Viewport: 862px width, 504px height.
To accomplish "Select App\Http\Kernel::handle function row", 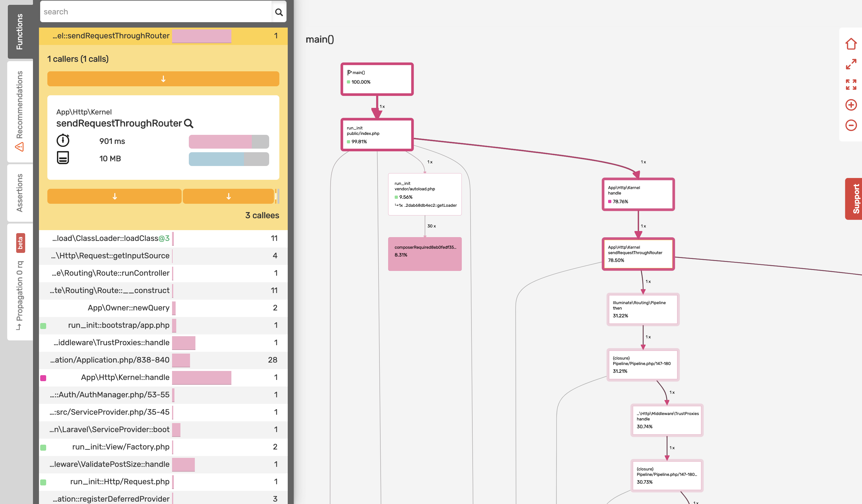I will (x=163, y=378).
